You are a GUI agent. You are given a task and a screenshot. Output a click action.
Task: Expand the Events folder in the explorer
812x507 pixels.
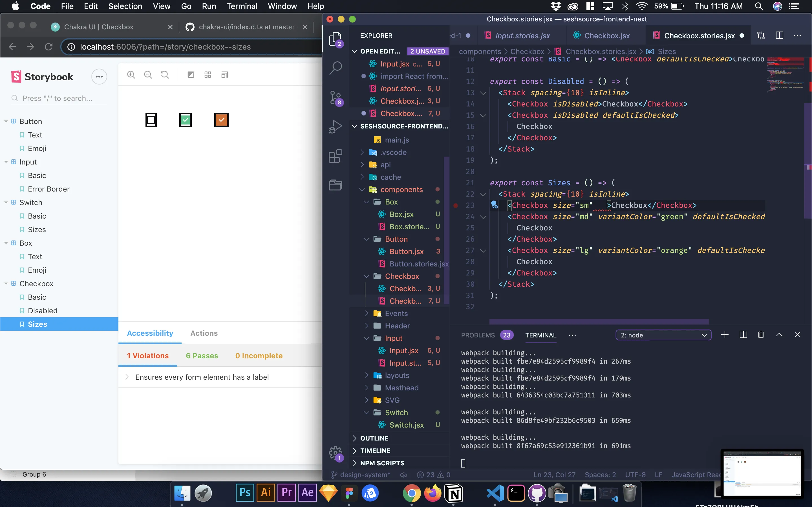point(367,313)
